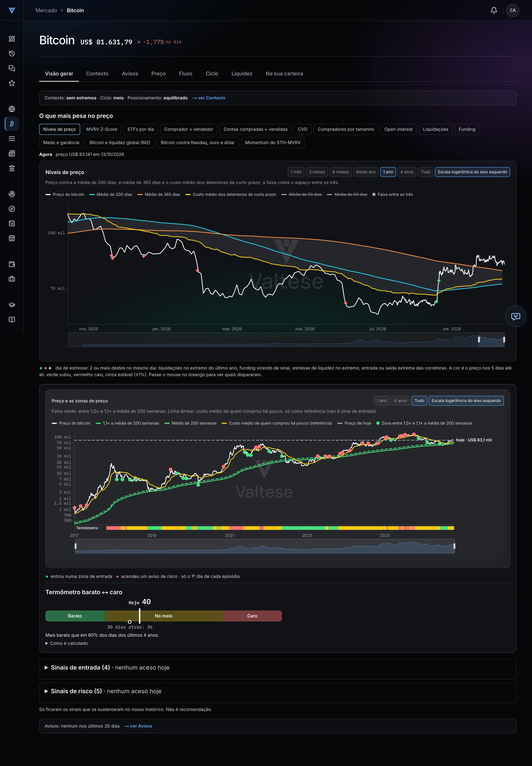Hide the Média de 200 dias legend series
The height and width of the screenshot is (766, 532).
111,194
